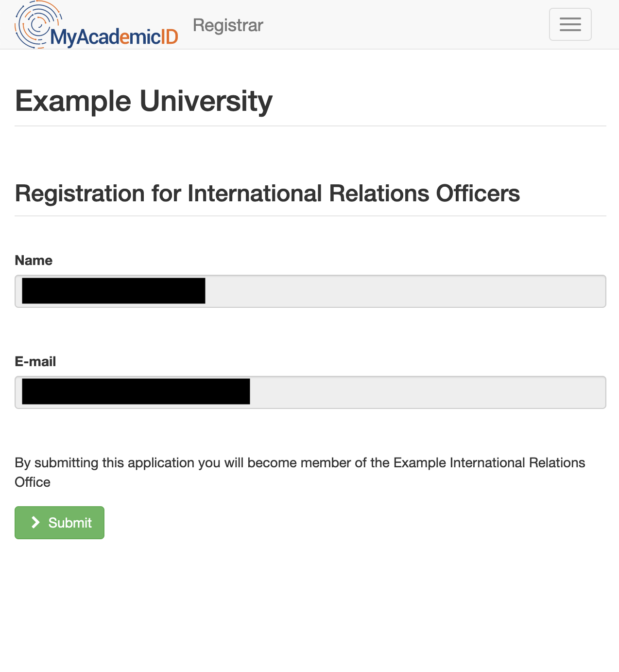This screenshot has height=672, width=619.
Task: Click the membership notice paragraph text
Action: (x=299, y=463)
